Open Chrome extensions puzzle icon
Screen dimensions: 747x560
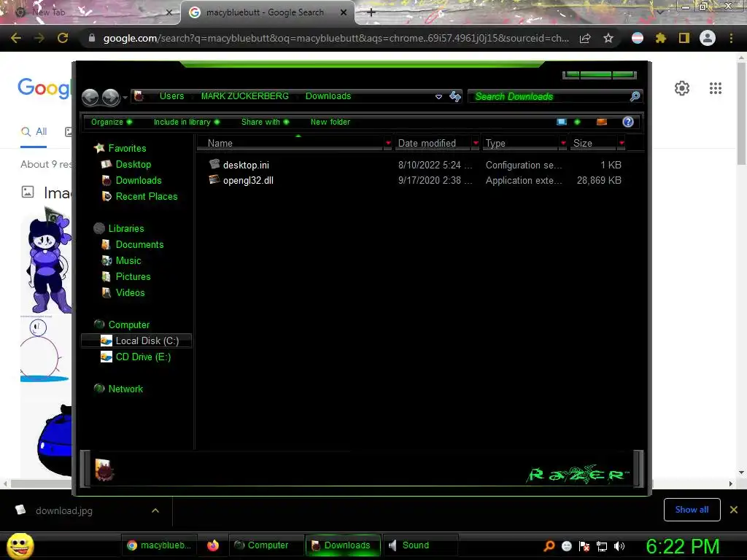click(660, 38)
